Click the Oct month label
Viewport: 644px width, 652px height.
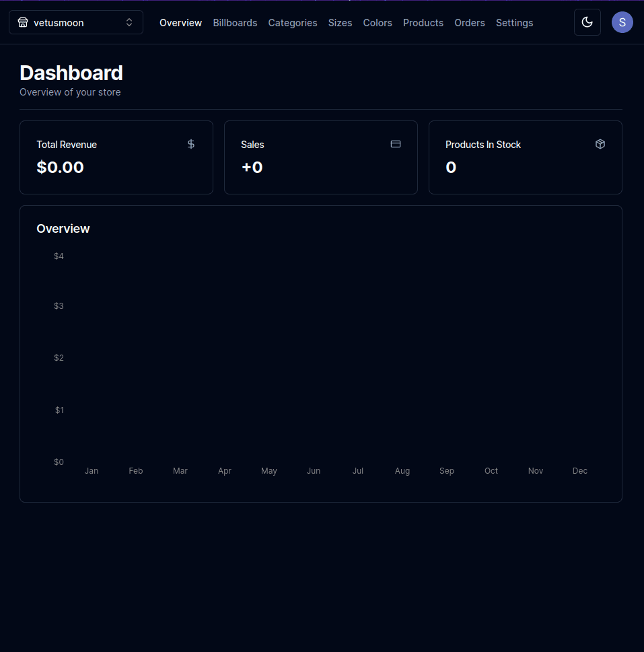click(x=491, y=471)
